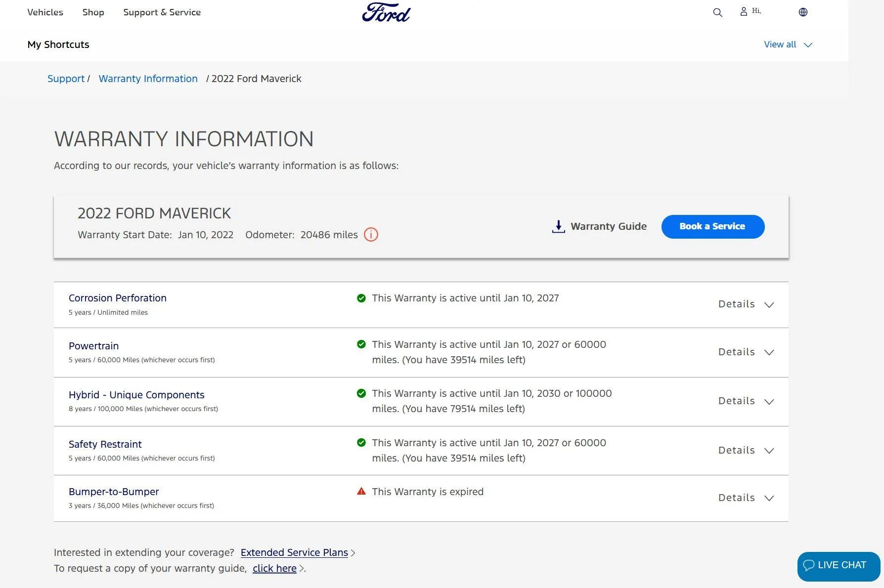Click the Bumper-to-Bumper warranty title
The width and height of the screenshot is (884, 588).
point(114,492)
